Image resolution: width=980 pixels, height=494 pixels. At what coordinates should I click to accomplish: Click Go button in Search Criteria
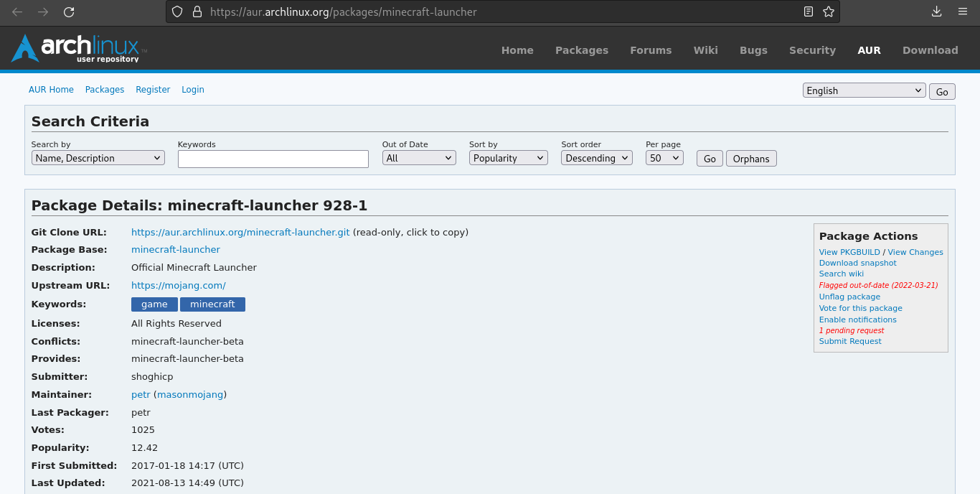[710, 159]
